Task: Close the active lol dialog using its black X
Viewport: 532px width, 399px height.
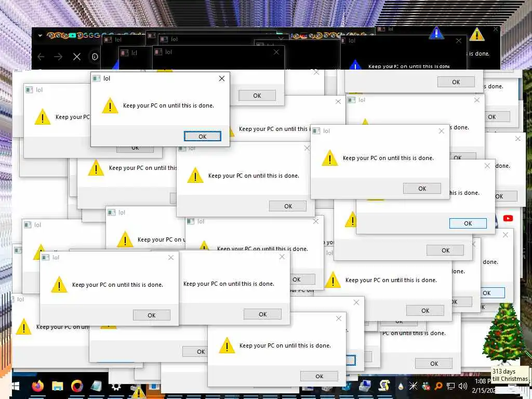Action: (221, 78)
